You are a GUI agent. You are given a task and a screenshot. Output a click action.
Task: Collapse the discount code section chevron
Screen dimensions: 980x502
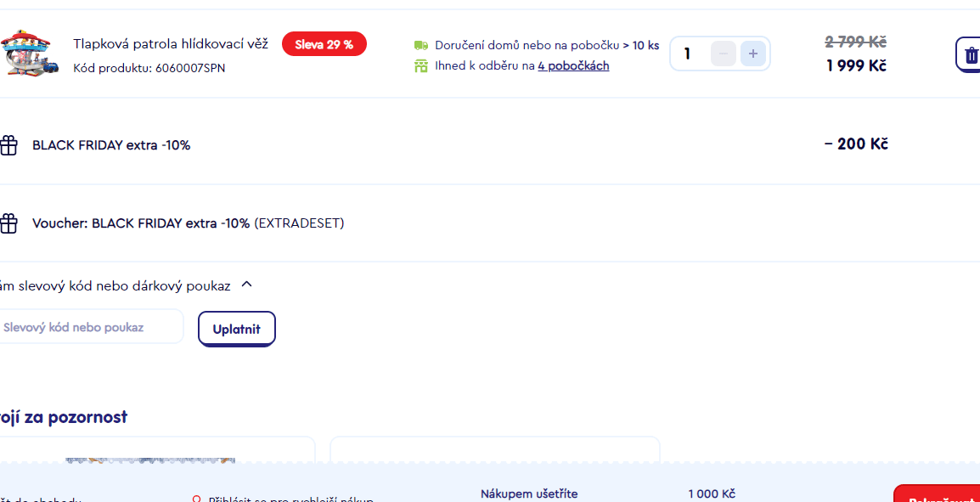click(x=247, y=285)
